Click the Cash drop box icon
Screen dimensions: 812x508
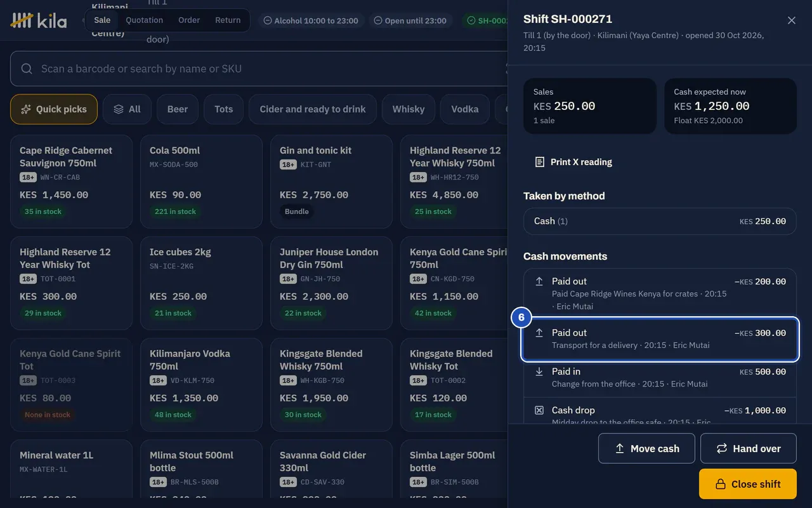coord(539,410)
